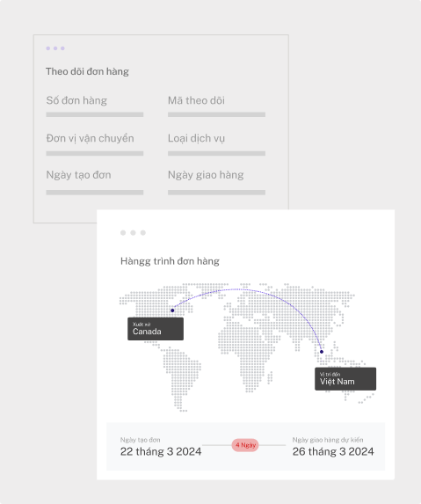Click the Ngày giao hàng input bar

point(216,193)
